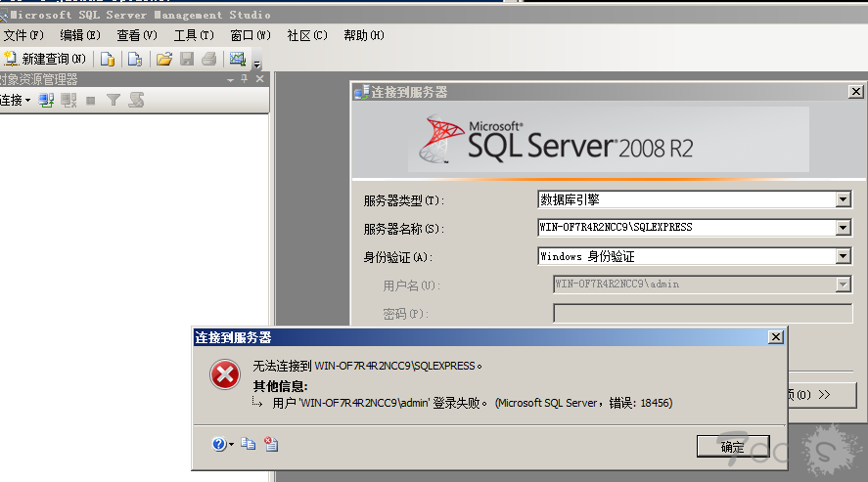Open the 社区(C) menu
Image resolution: width=868 pixels, height=482 pixels.
[x=307, y=35]
